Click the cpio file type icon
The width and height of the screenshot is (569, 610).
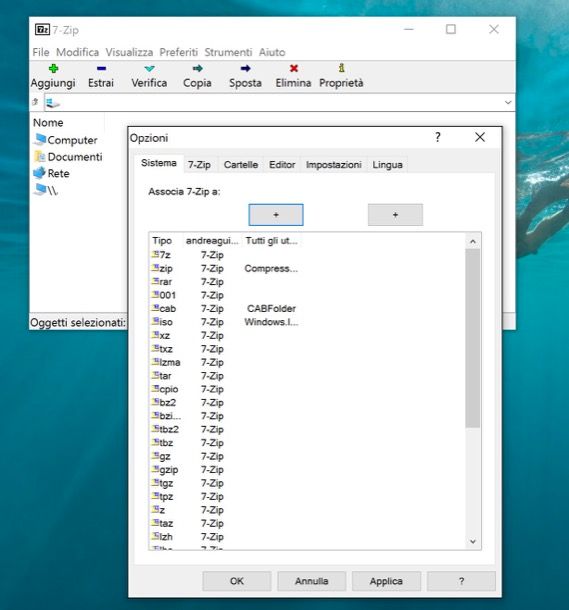click(155, 389)
